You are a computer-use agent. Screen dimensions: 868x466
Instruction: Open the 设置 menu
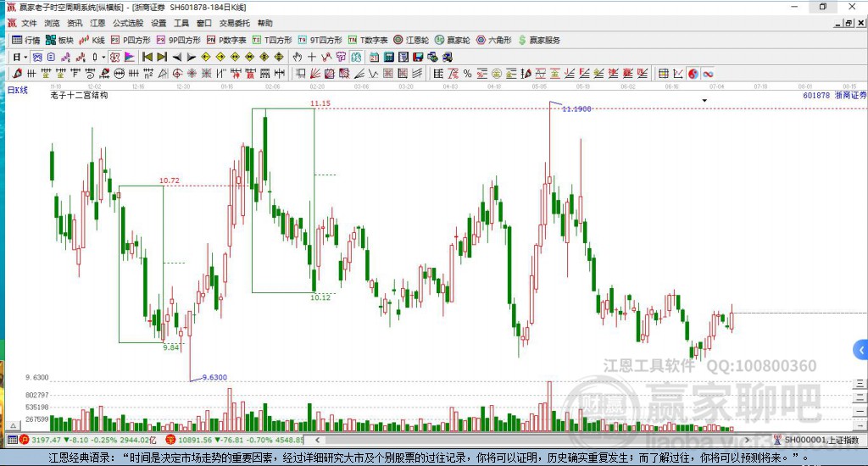coord(159,23)
